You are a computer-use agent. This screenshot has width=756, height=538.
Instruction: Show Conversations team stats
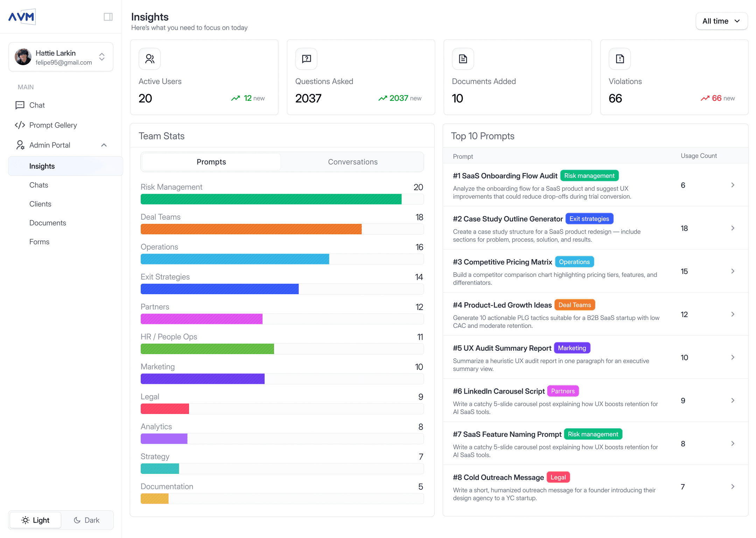[352, 162]
